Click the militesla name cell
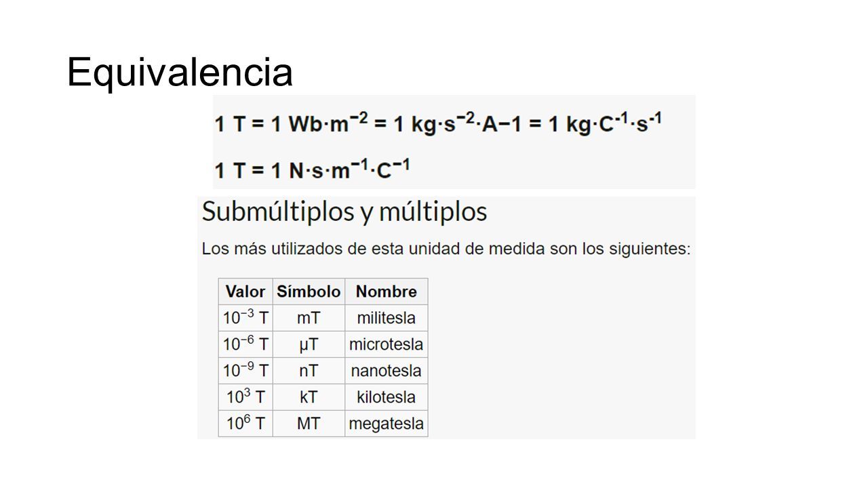Viewport: 868px width, 488px height. [387, 318]
